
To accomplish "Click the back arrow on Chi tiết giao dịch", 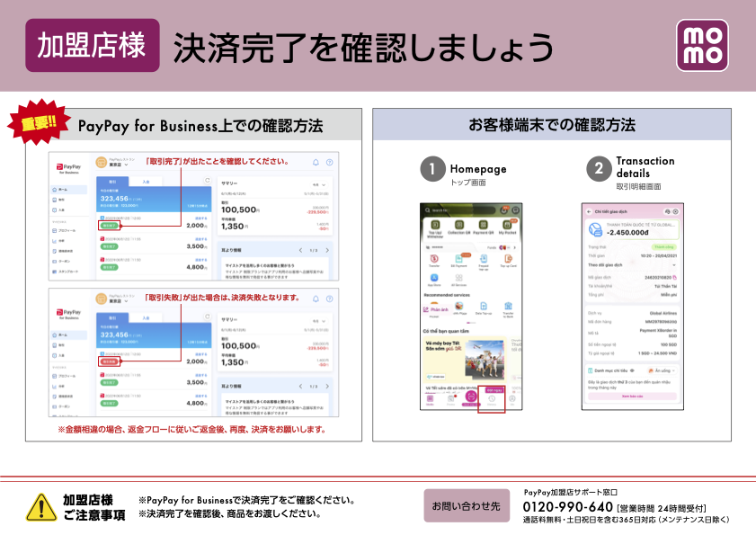I will 589,211.
